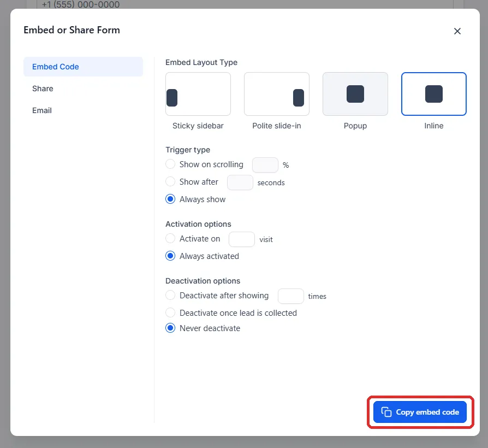Select the Inline embed layout

tap(433, 94)
